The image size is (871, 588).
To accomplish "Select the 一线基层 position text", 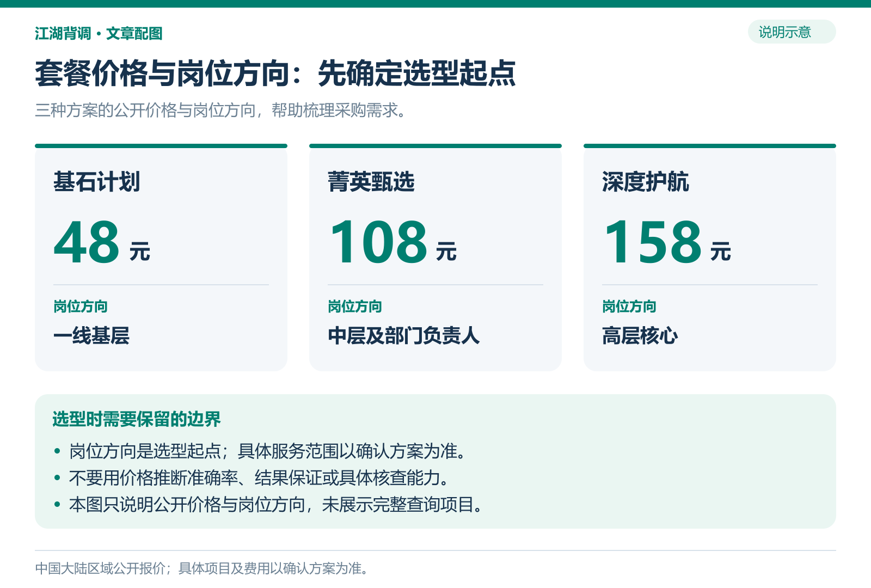I will pos(91,335).
